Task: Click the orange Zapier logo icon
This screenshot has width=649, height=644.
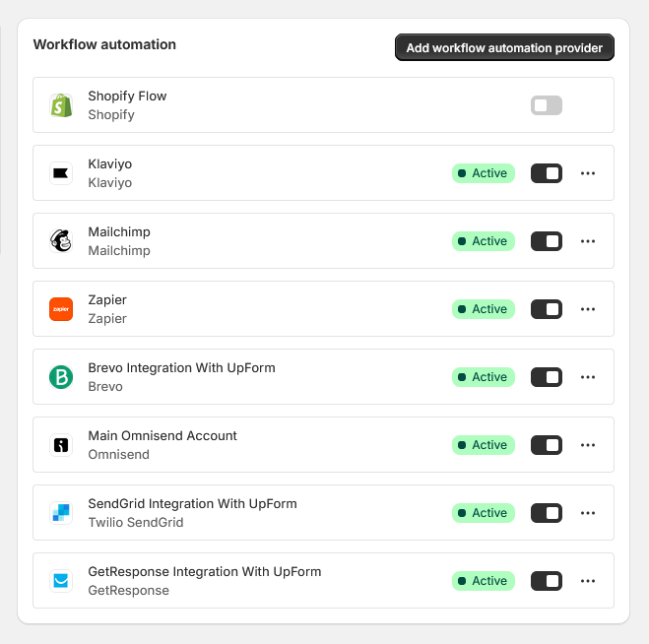Action: pos(61,309)
